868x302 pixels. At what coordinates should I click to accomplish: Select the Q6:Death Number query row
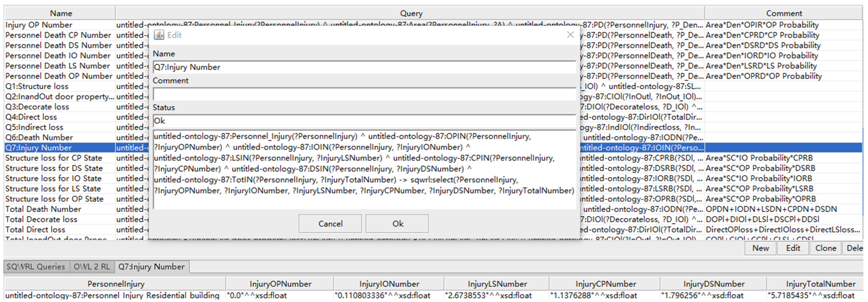[x=39, y=138]
